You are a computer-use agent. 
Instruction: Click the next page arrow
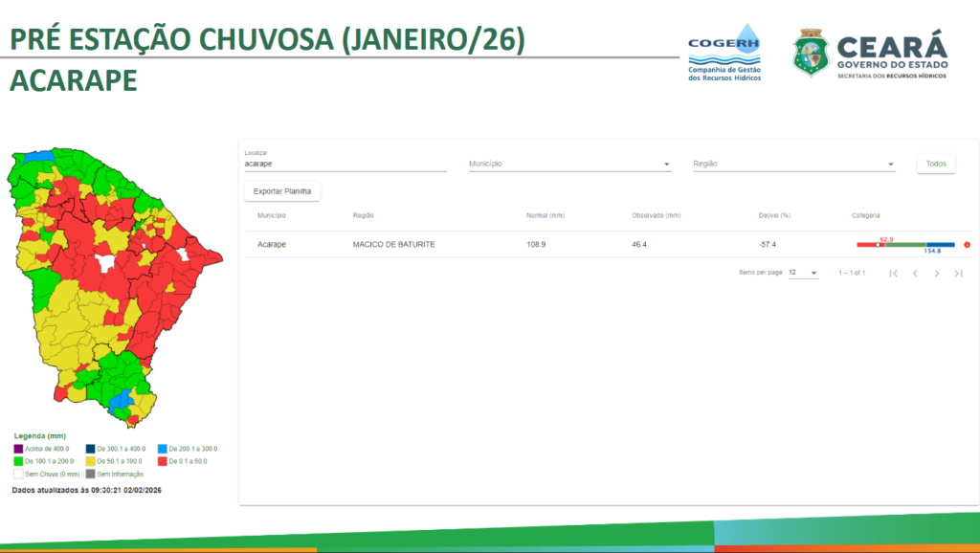[937, 274]
